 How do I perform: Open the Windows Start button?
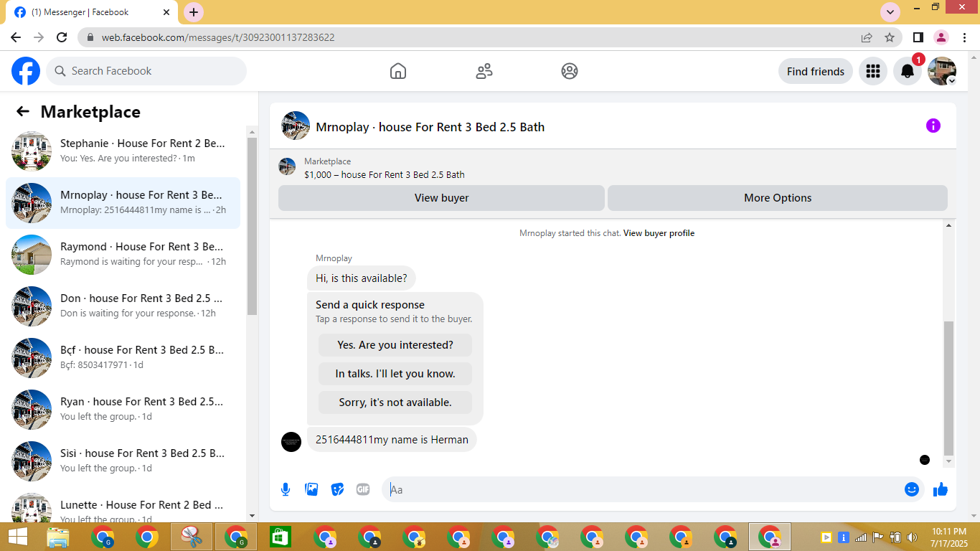tap(17, 537)
